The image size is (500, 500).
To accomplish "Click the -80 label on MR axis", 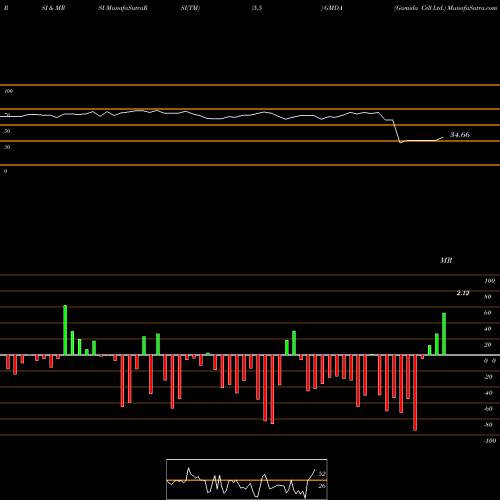I will [488, 425].
